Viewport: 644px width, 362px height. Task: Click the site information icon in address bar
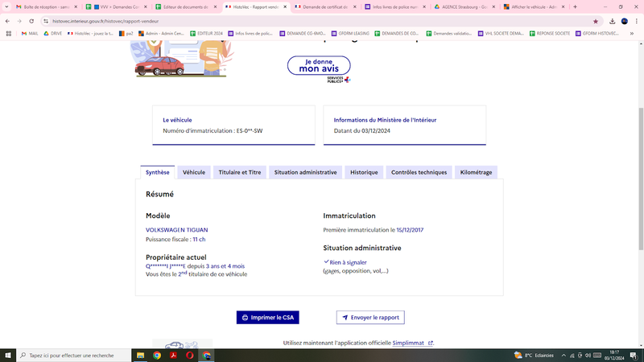click(46, 21)
